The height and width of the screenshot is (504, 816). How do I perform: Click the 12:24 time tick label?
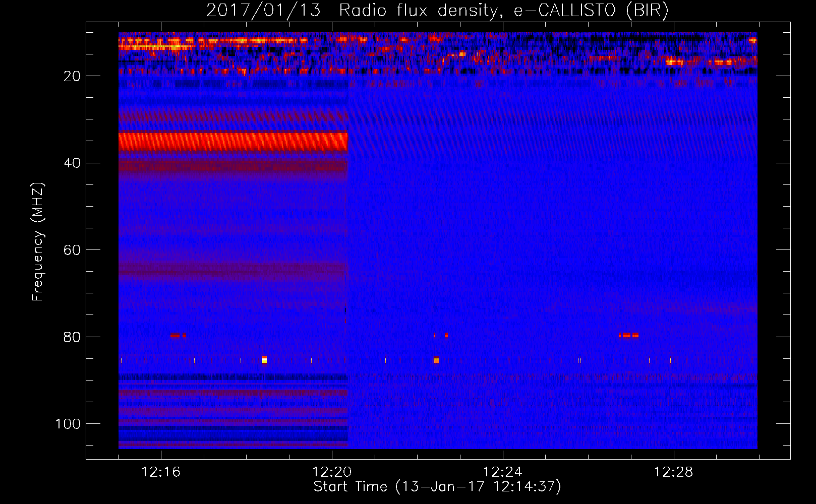pyautogui.click(x=503, y=472)
